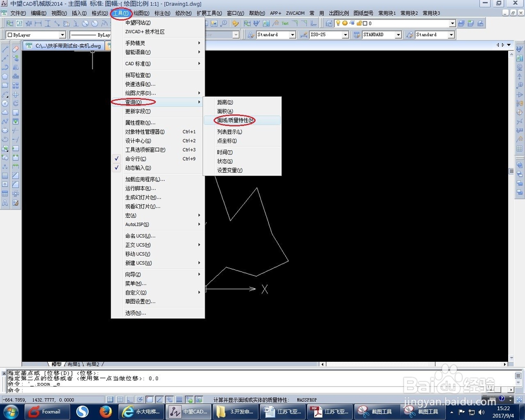Open the 工具(T) menu in menu bar
Viewport: 525px width, 420px height.
(121, 13)
